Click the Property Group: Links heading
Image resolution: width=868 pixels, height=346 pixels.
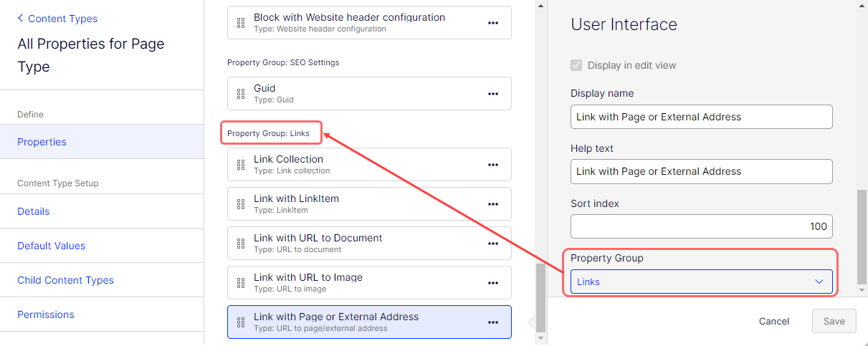click(x=268, y=133)
